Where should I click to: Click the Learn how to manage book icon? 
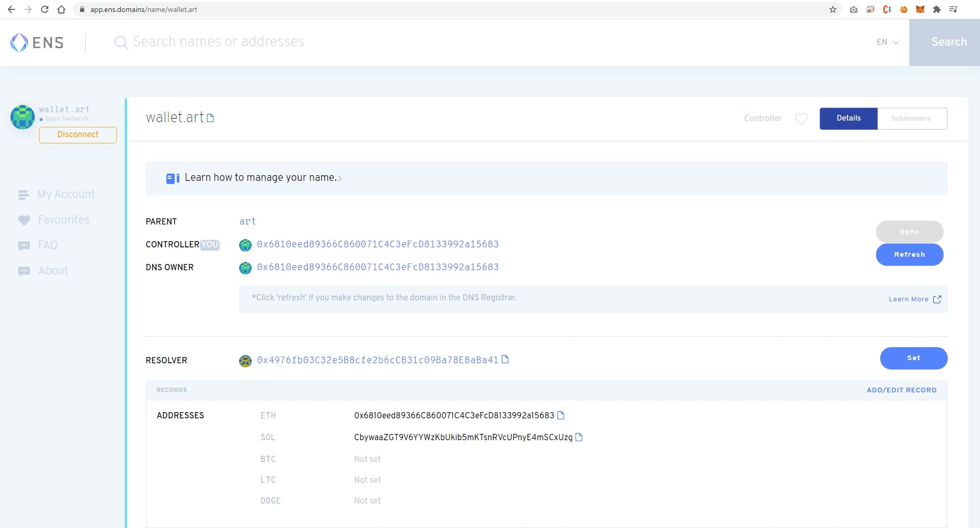pyautogui.click(x=173, y=178)
